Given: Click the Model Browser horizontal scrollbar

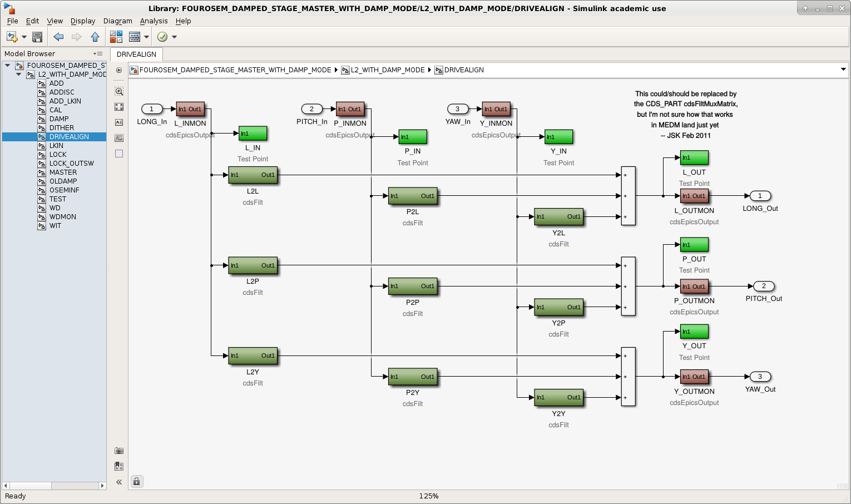Looking at the screenshot, I should (54, 486).
